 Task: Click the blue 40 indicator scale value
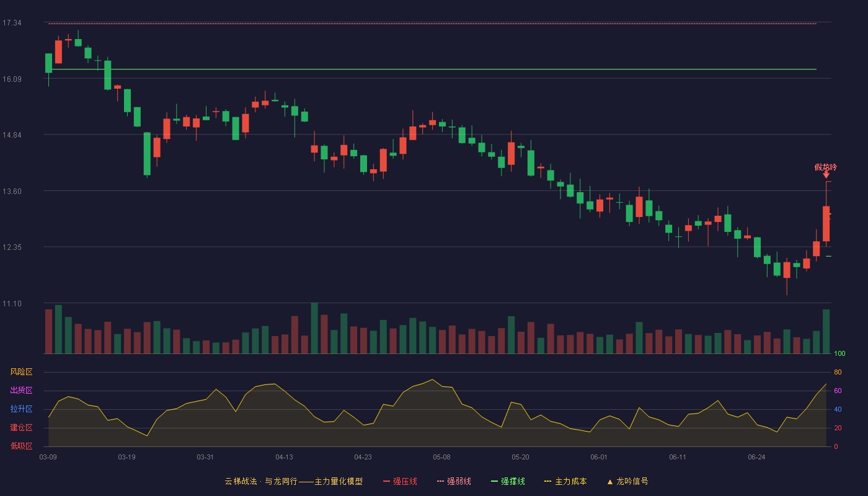coord(838,409)
